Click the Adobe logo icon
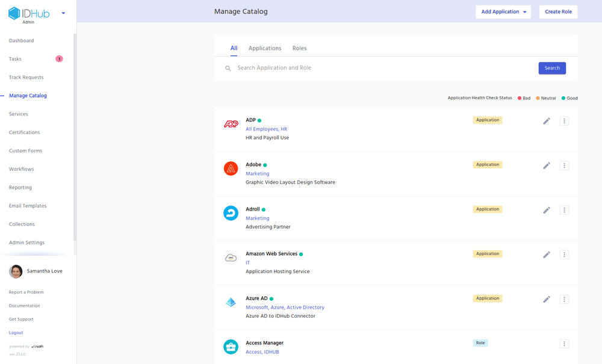The width and height of the screenshot is (602, 364). coord(231,168)
